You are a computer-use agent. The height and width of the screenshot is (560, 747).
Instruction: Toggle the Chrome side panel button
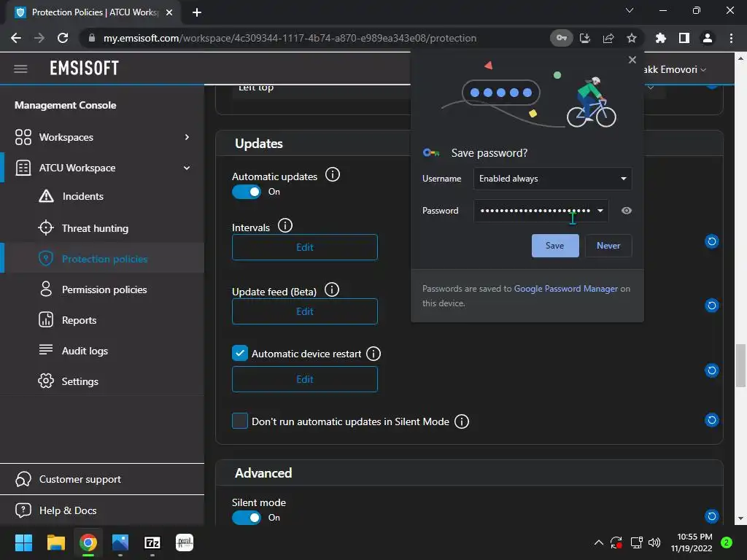(x=684, y=38)
